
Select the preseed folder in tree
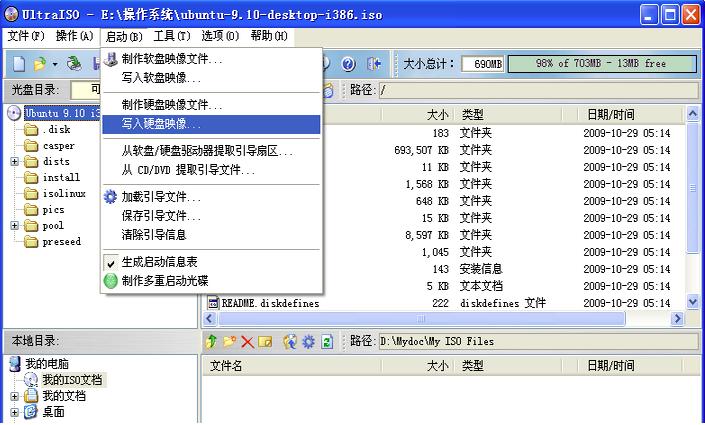click(x=62, y=242)
